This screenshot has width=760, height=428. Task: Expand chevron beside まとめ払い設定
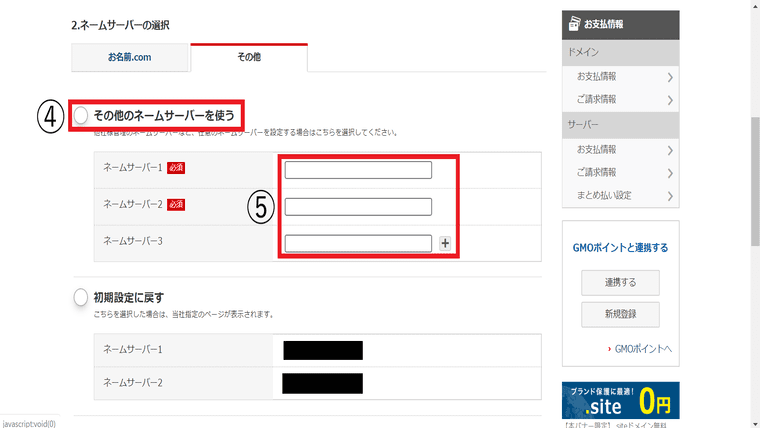click(x=670, y=196)
